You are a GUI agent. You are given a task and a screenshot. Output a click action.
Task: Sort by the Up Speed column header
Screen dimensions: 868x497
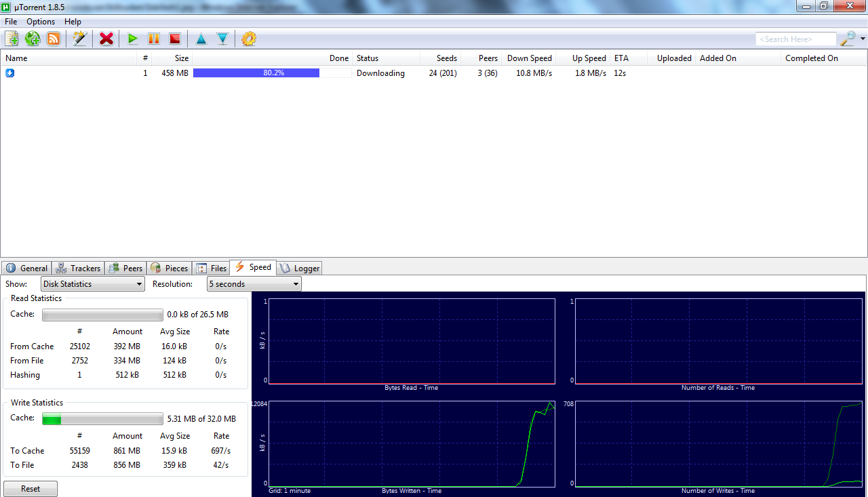point(583,58)
